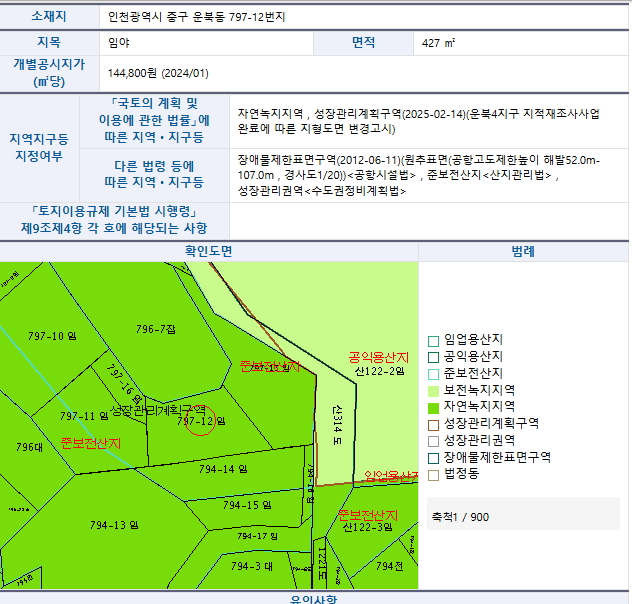Click the 면적 header cell
Screen dimensions: 632x604
pyautogui.click(x=364, y=42)
